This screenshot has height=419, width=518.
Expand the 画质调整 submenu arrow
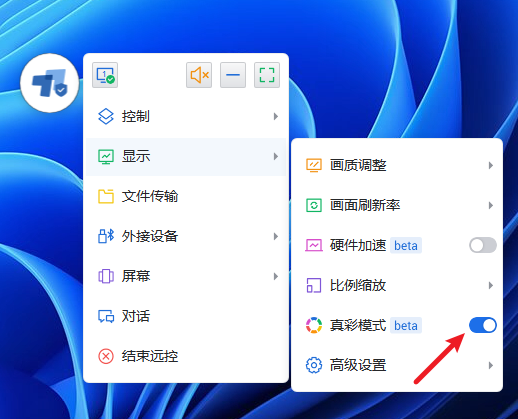tap(491, 165)
